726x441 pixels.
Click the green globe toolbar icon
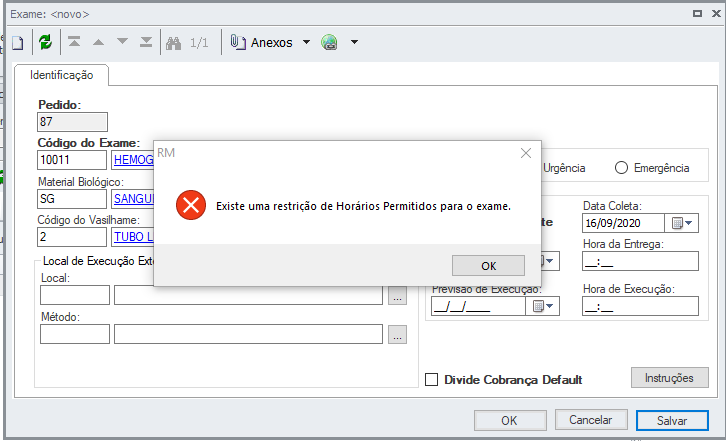(329, 43)
